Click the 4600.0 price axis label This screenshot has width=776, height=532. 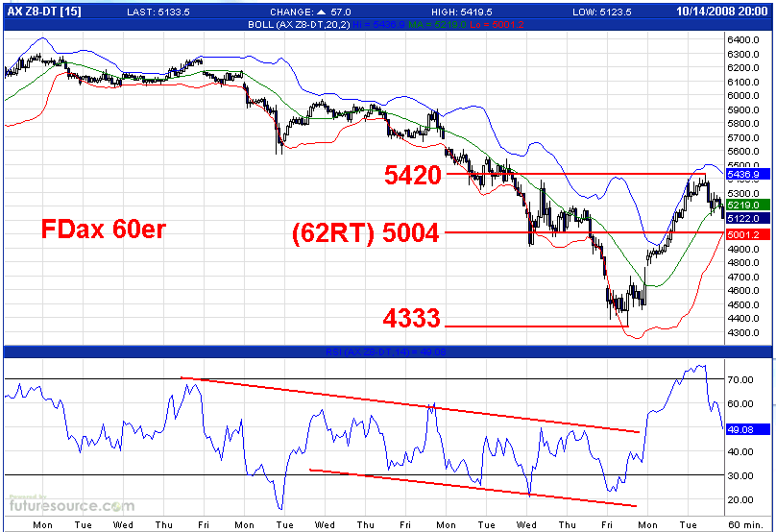pos(742,291)
